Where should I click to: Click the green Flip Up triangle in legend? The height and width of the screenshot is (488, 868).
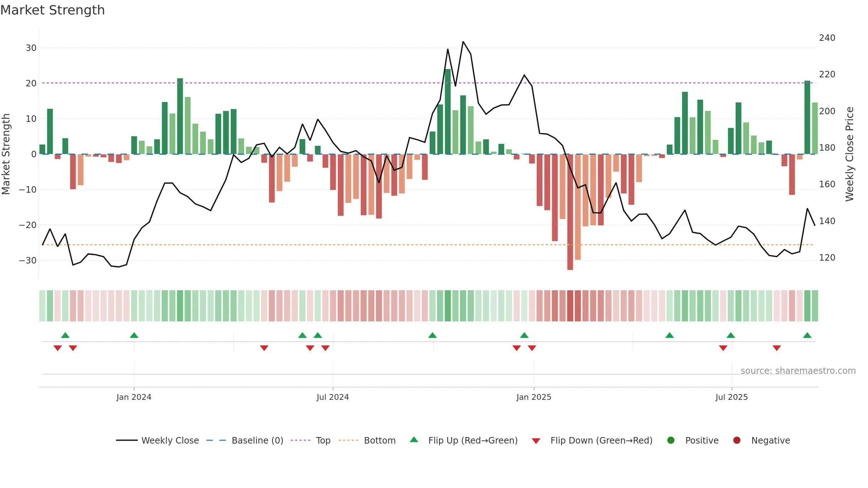[414, 440]
